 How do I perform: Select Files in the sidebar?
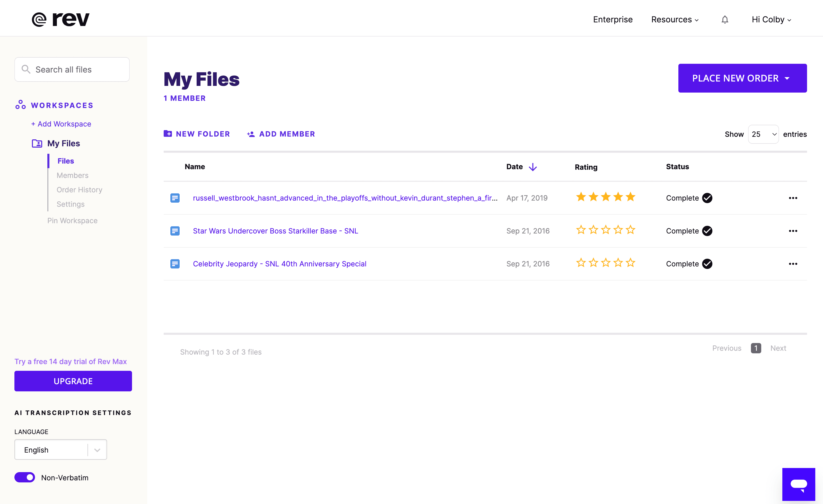[x=65, y=161]
